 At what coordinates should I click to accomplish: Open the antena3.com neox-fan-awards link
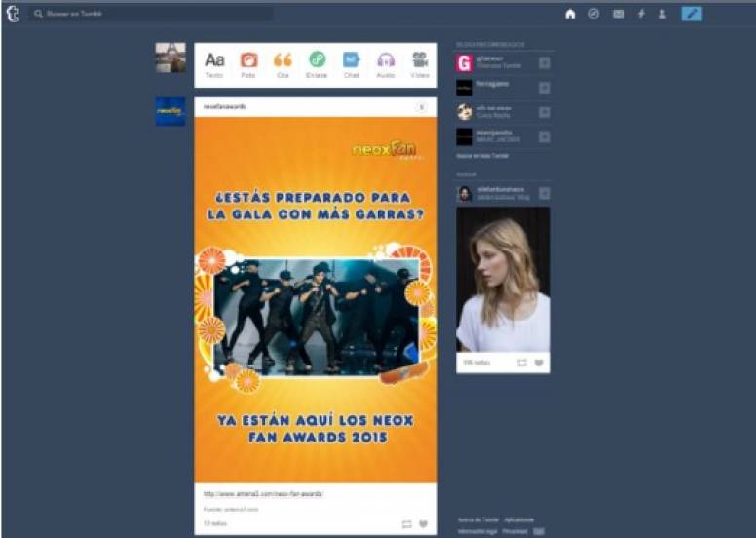tap(263, 494)
